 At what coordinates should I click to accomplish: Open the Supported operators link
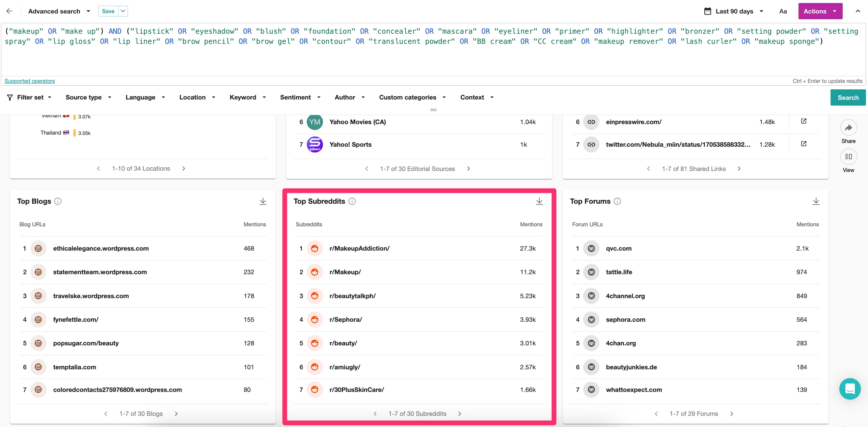pyautogui.click(x=30, y=81)
